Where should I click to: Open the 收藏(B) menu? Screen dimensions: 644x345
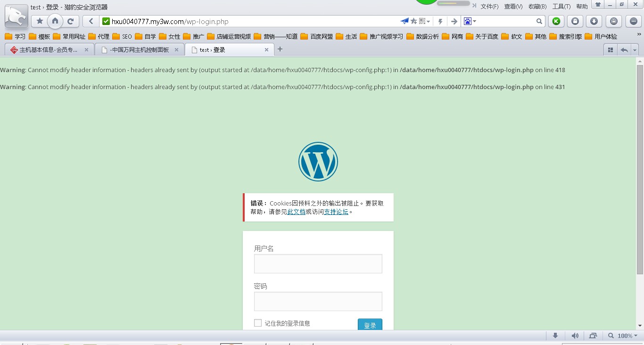point(537,7)
